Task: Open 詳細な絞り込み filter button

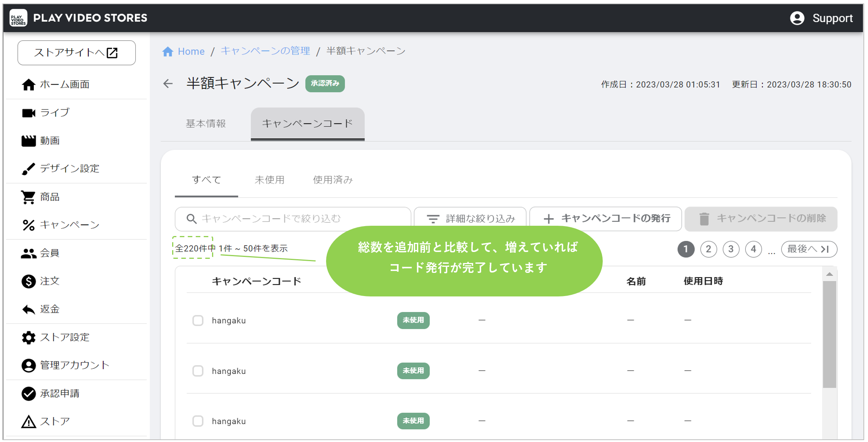Action: (470, 219)
